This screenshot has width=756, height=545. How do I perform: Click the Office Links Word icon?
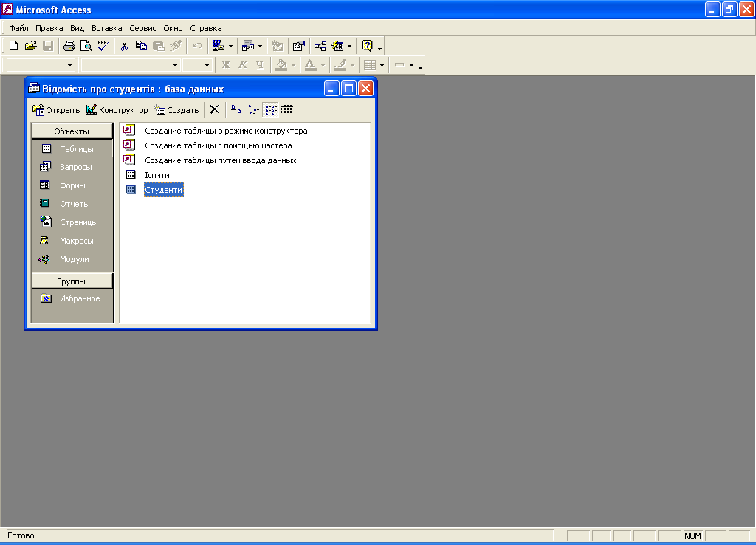tap(219, 46)
